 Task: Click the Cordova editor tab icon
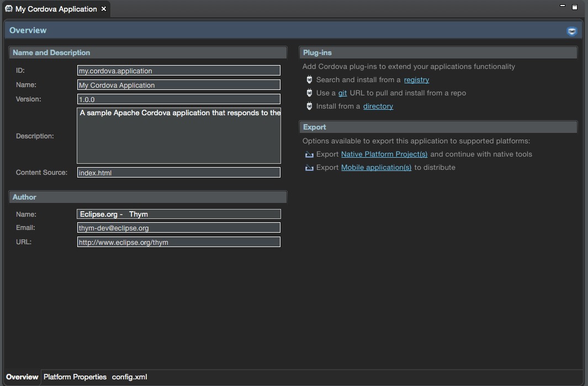[x=9, y=9]
